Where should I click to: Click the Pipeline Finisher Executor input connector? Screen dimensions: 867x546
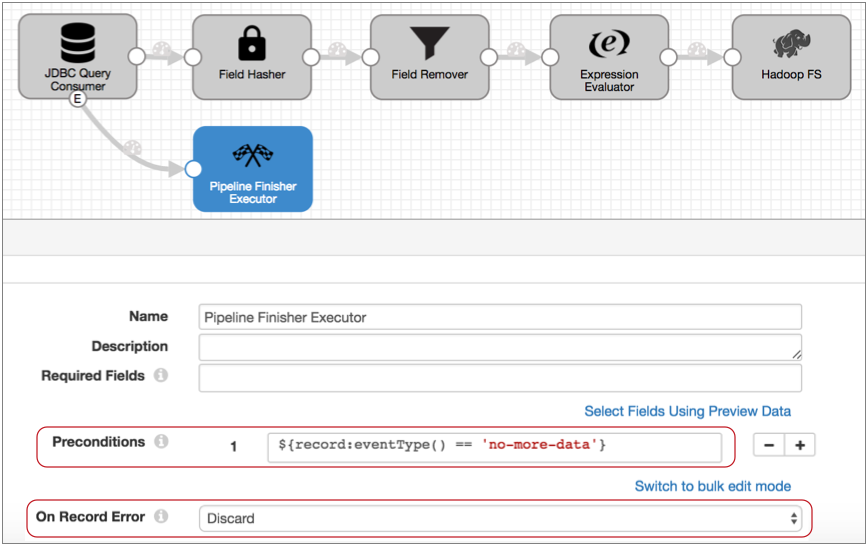[194, 169]
